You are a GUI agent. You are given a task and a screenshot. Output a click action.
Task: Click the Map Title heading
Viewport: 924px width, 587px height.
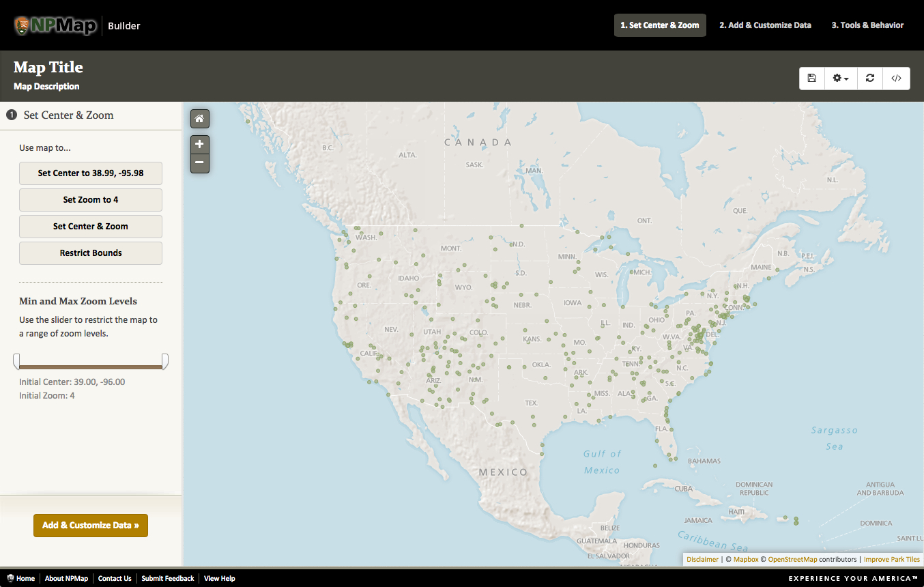48,68
